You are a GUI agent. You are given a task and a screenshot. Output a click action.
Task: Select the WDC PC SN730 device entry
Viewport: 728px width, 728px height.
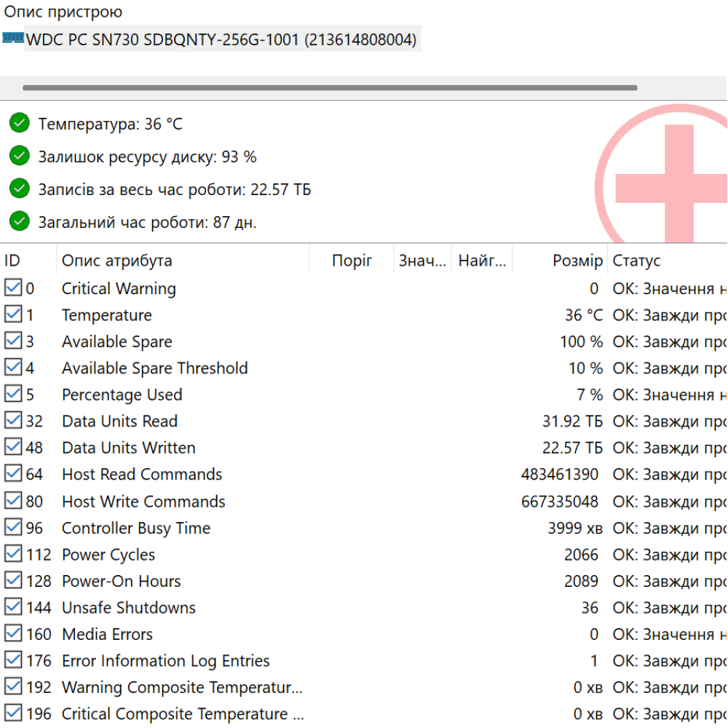pos(221,39)
